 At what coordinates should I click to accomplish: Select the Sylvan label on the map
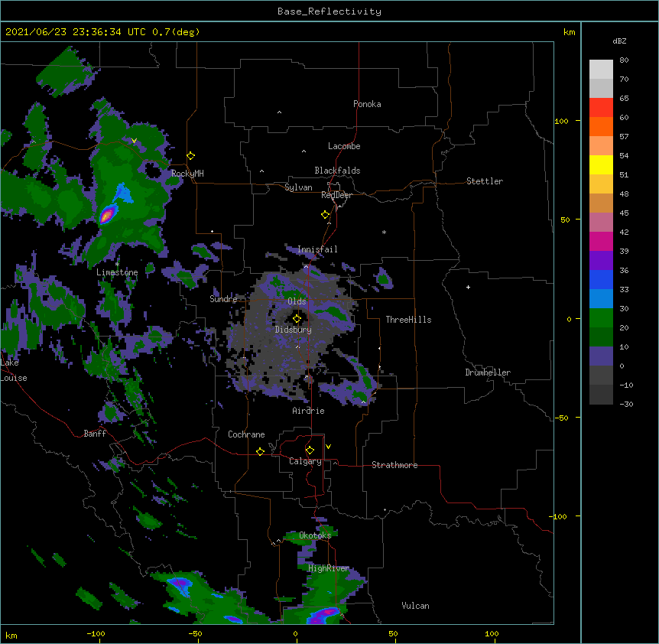pyautogui.click(x=298, y=187)
